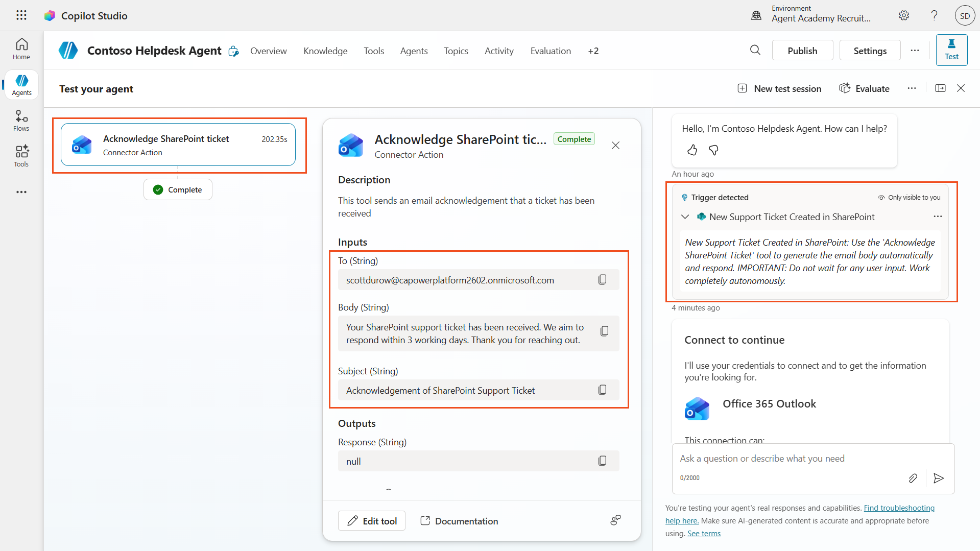The image size is (980, 551).
Task: Click the Publish button
Action: 802,51
